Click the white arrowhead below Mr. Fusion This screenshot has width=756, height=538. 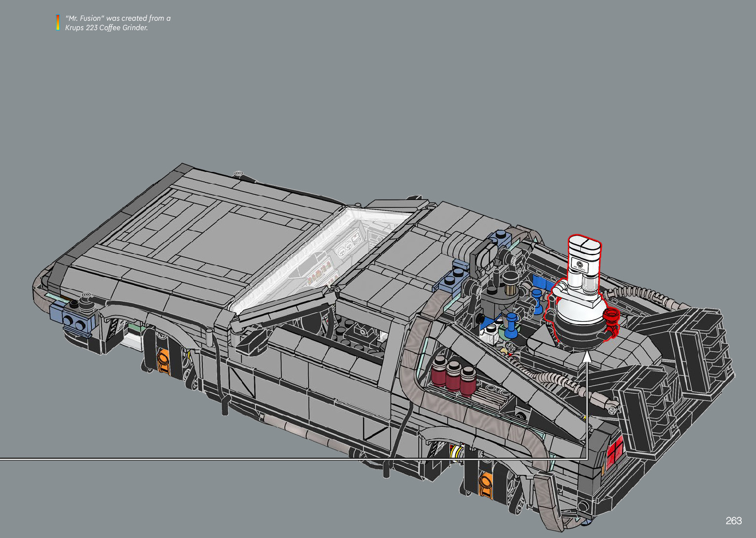pos(587,357)
